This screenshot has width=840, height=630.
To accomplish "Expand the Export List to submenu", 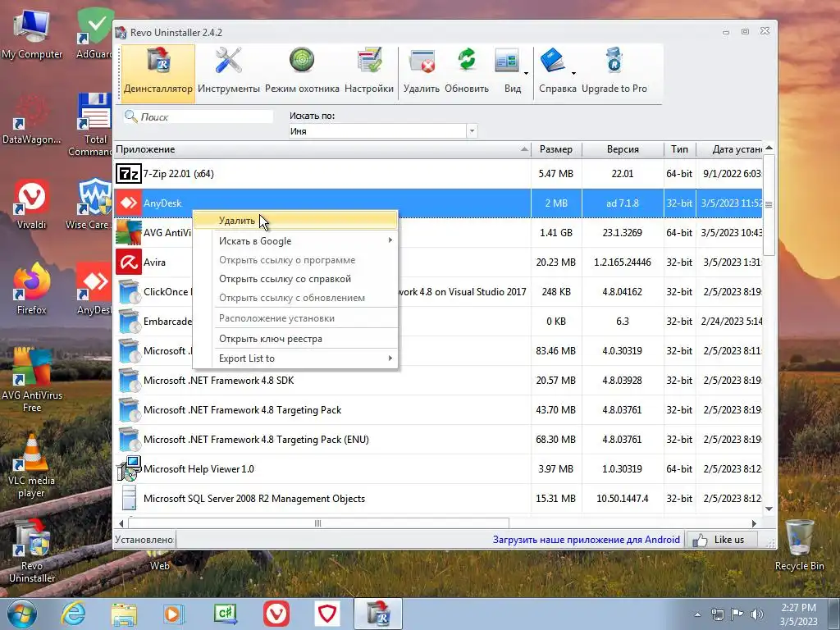I will click(x=295, y=358).
